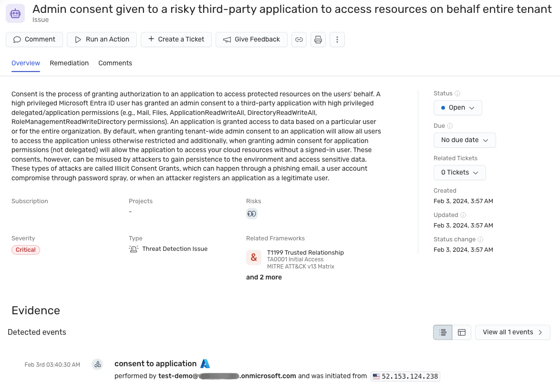Switch detected events to table view
The image size is (560, 392).
tap(462, 332)
